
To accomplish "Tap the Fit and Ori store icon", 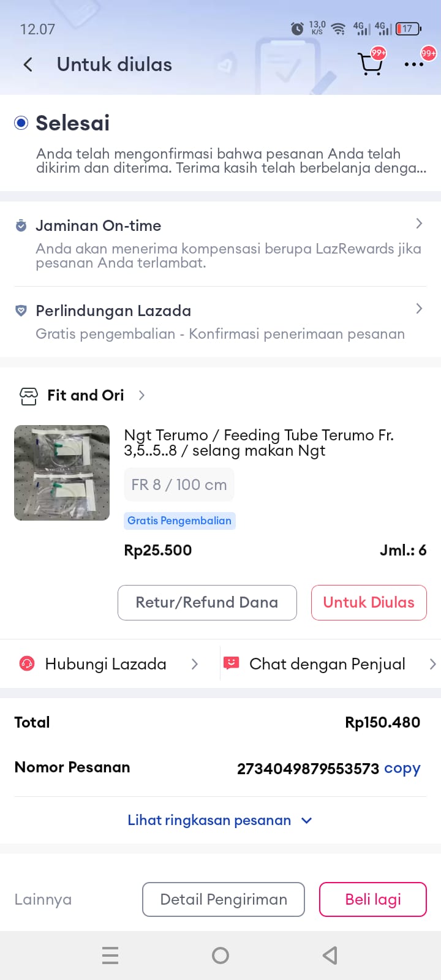I will (x=29, y=396).
